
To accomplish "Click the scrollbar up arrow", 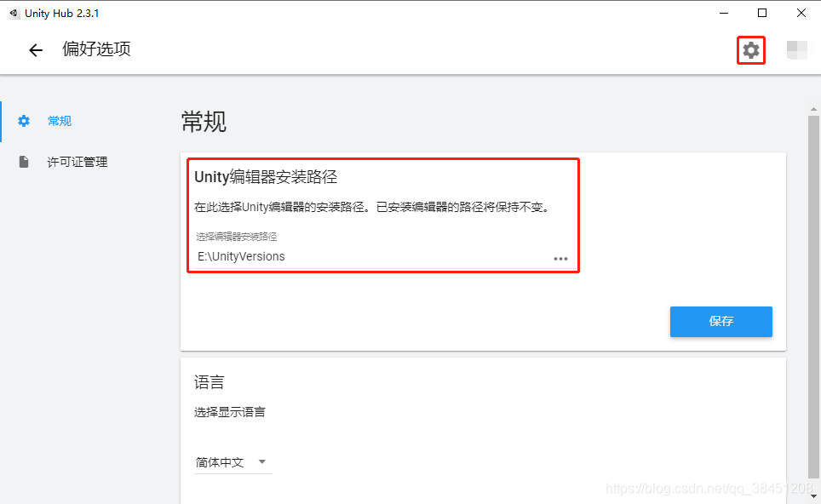I will tap(813, 109).
